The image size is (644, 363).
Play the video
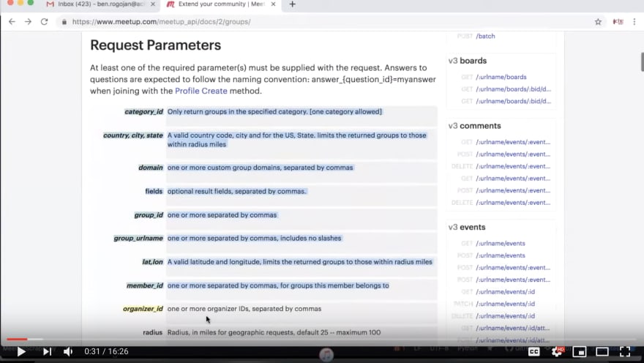pos(21,351)
